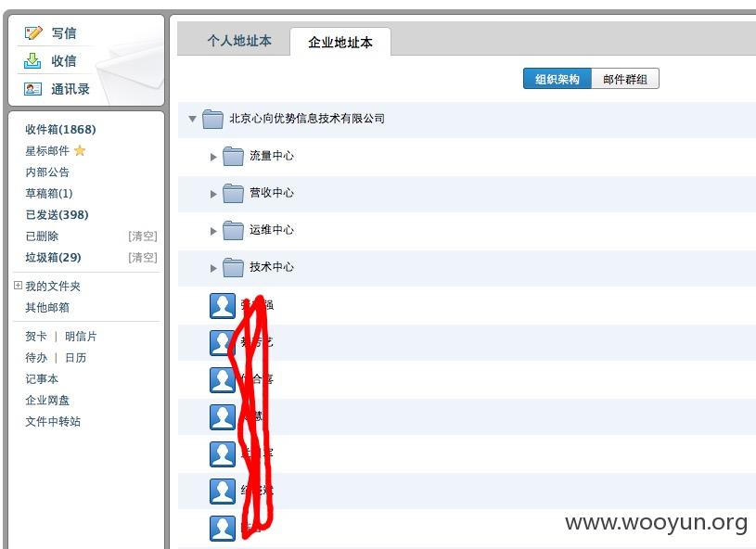
Task: Open the 我的文件夹 section
Action: [53, 287]
